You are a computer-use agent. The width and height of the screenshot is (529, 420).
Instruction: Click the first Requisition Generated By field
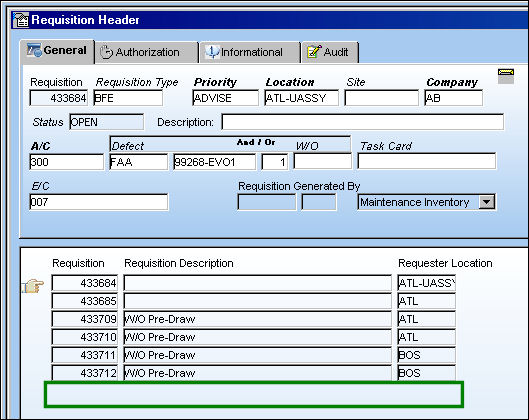267,202
